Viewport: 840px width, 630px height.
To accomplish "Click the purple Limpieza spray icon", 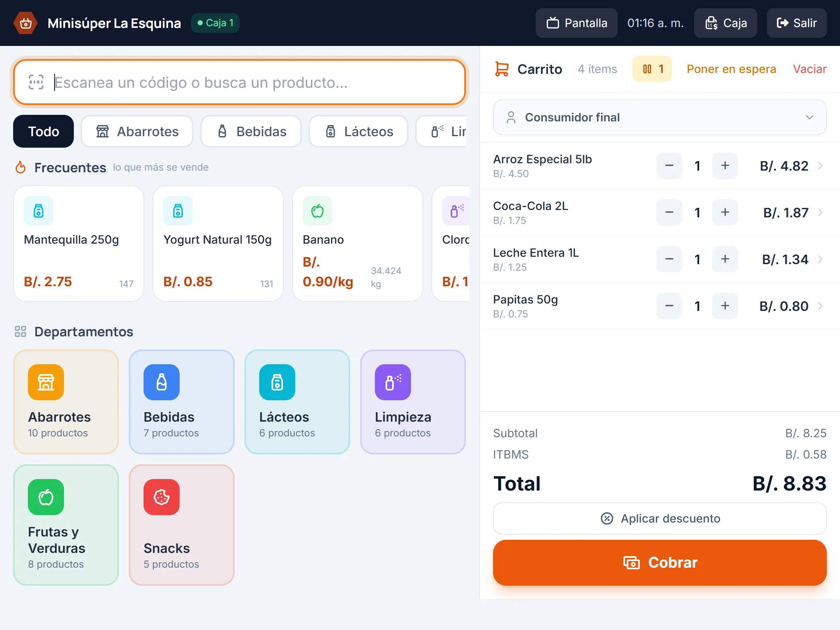I will click(393, 382).
